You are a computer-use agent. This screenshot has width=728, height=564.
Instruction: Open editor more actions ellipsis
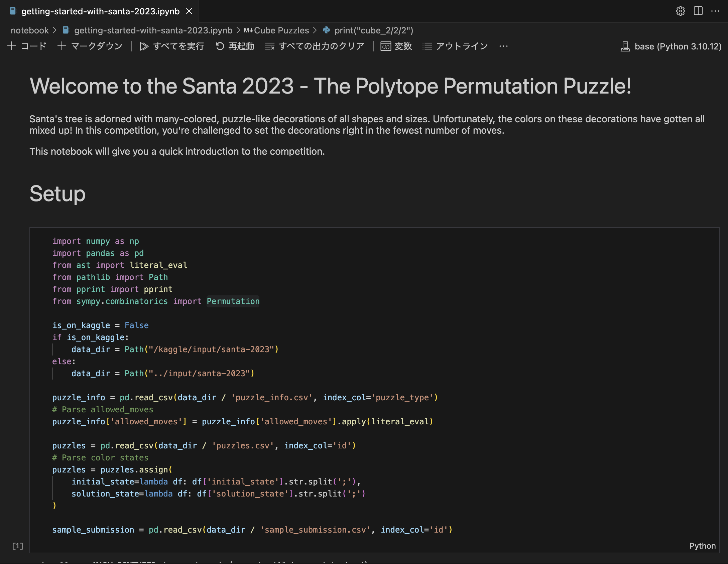(x=715, y=11)
